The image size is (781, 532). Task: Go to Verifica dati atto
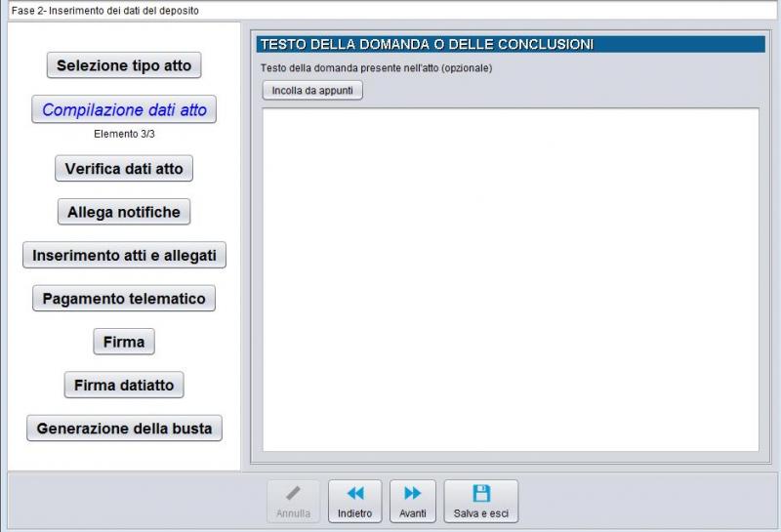pos(124,169)
